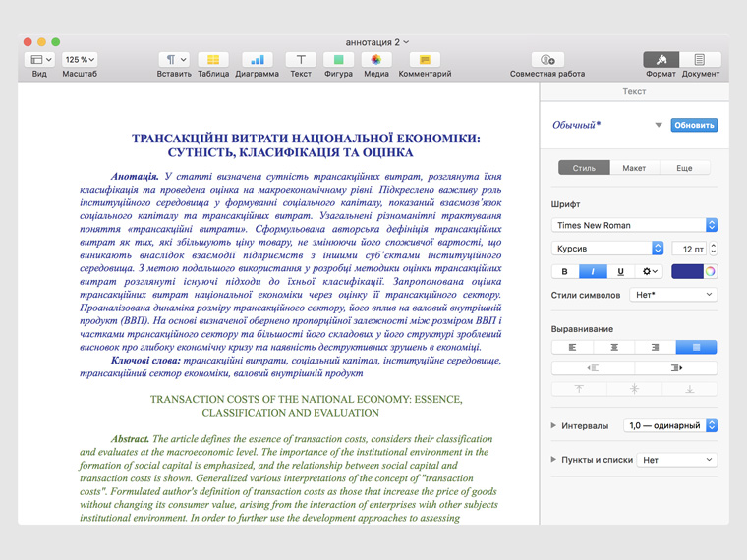747x560 pixels.
Task: Click the dark blue text color swatch
Action: pyautogui.click(x=687, y=271)
